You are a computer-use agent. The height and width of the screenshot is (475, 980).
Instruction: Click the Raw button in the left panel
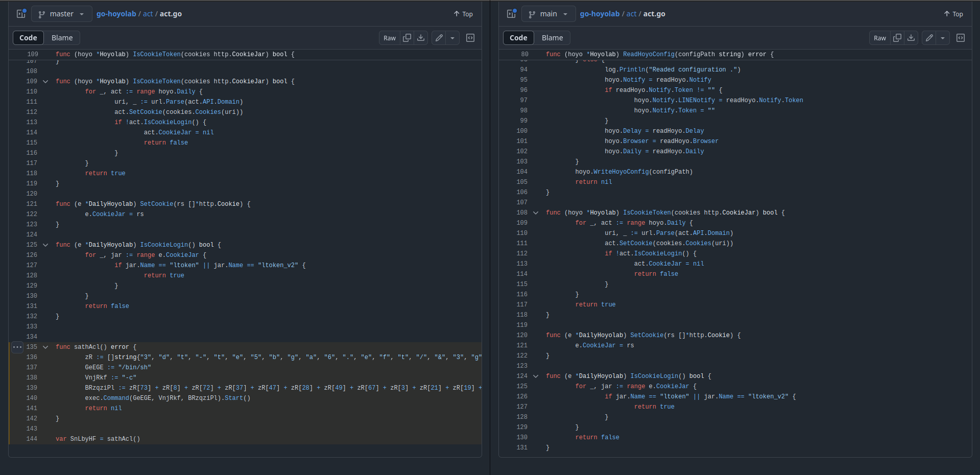389,38
